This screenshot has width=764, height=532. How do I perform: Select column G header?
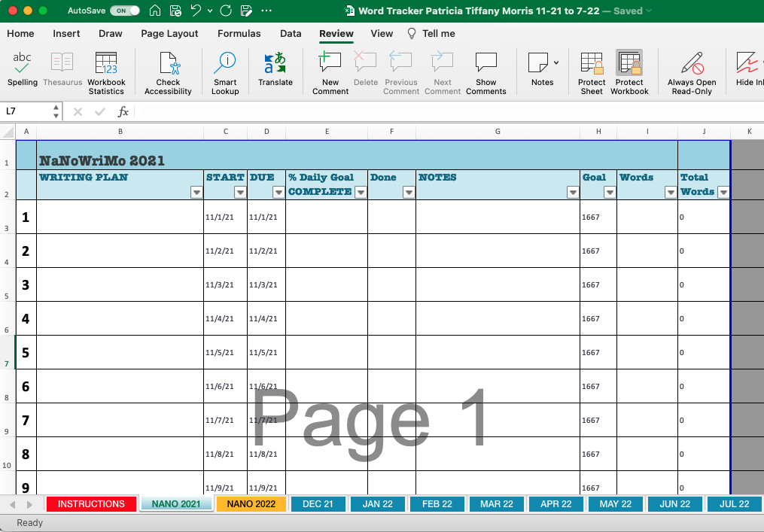pyautogui.click(x=498, y=132)
